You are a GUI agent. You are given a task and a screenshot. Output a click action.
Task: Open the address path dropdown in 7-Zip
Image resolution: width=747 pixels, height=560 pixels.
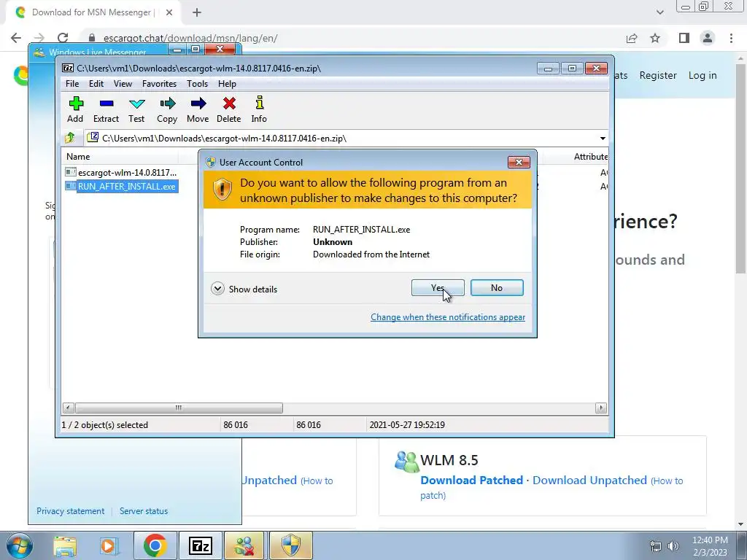coord(603,139)
